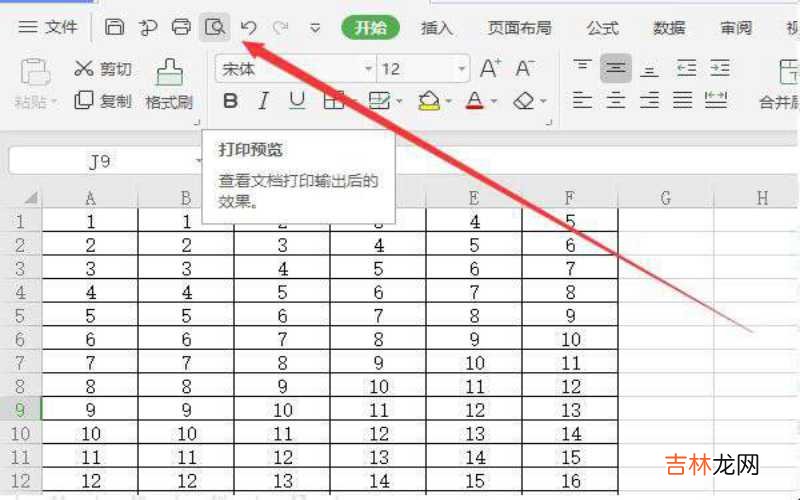The image size is (800, 500).
Task: Click cell A3 containing 3
Action: coord(90,268)
